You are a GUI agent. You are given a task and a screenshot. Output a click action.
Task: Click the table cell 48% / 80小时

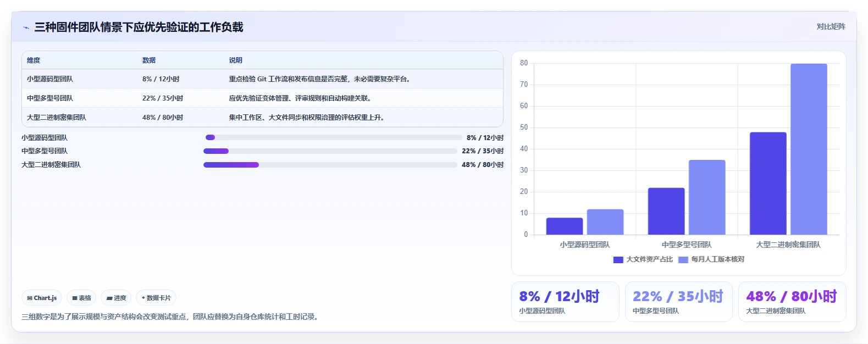[163, 118]
